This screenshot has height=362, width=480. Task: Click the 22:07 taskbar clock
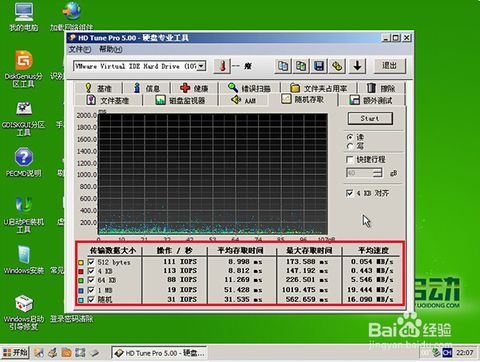point(465,352)
